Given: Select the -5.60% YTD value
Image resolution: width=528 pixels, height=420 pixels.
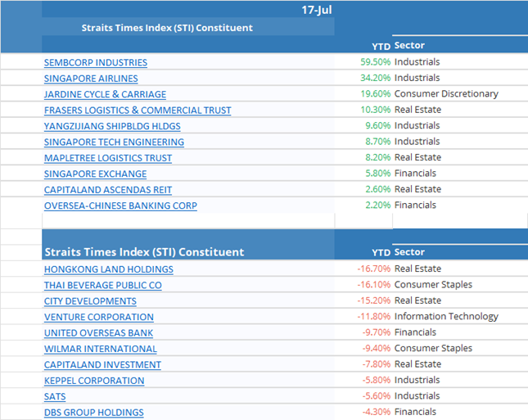Looking at the screenshot, I should (x=376, y=395).
